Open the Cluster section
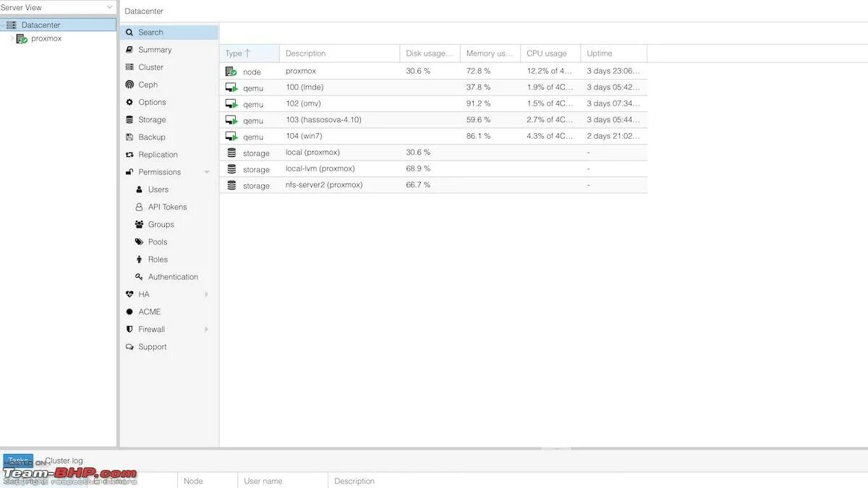 169,67
